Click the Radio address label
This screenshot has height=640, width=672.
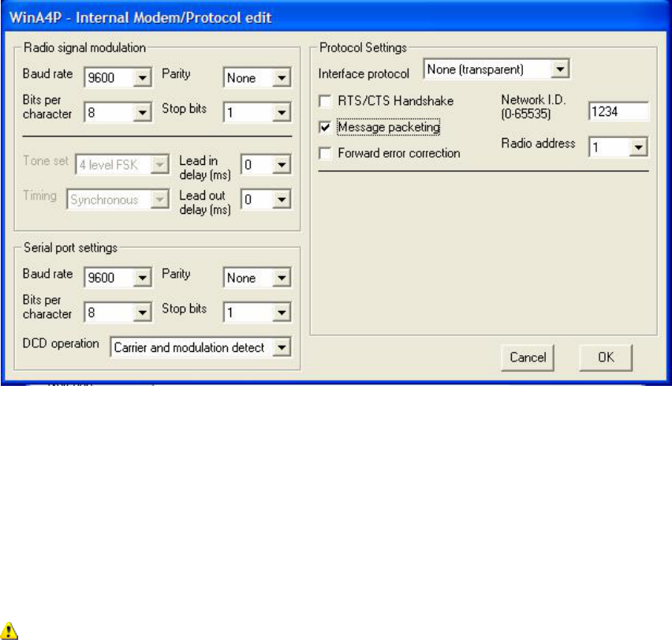[538, 144]
